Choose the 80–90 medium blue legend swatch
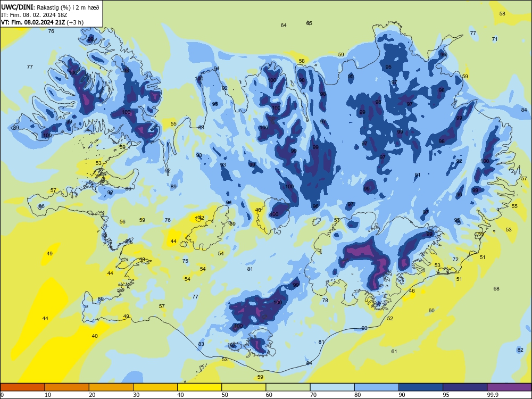The height and width of the screenshot is (399, 532). tap(377, 387)
